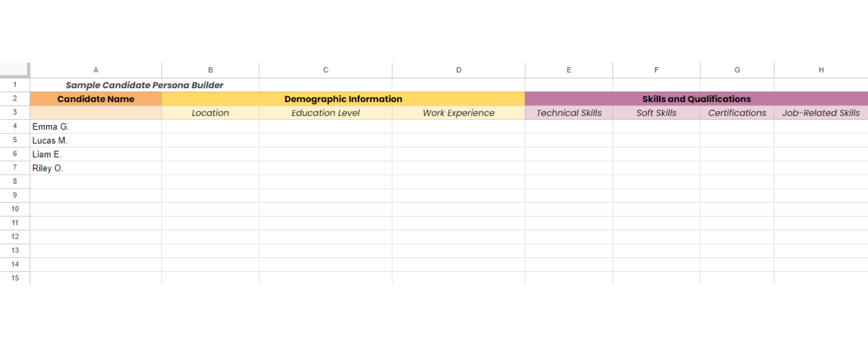Screen dimensions: 868x347
Task: Select column D header
Action: point(458,70)
